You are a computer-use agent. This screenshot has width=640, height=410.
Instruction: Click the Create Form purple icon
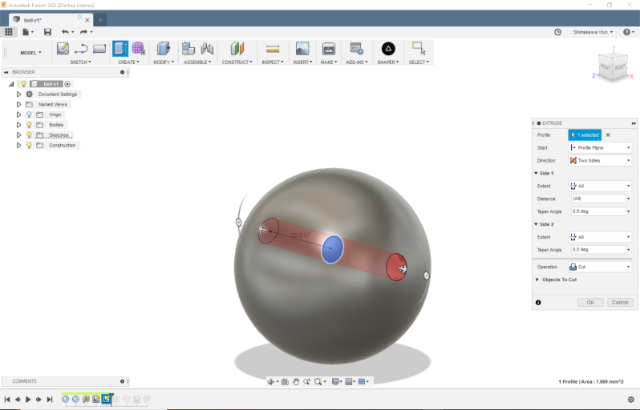coord(138,49)
